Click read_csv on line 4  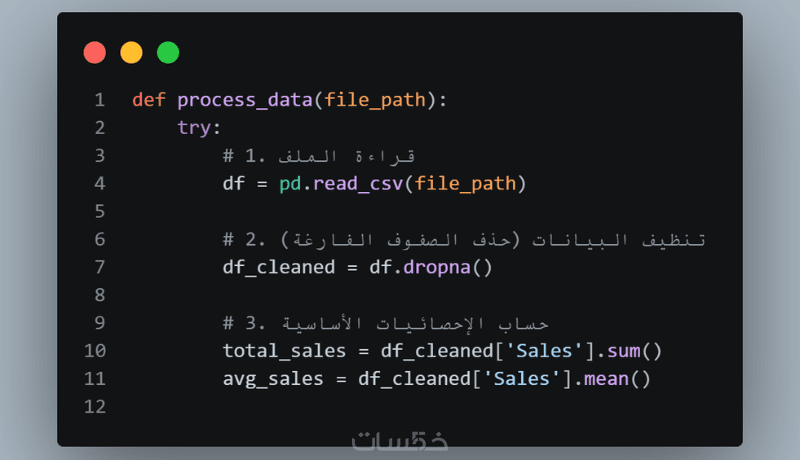[358, 184]
